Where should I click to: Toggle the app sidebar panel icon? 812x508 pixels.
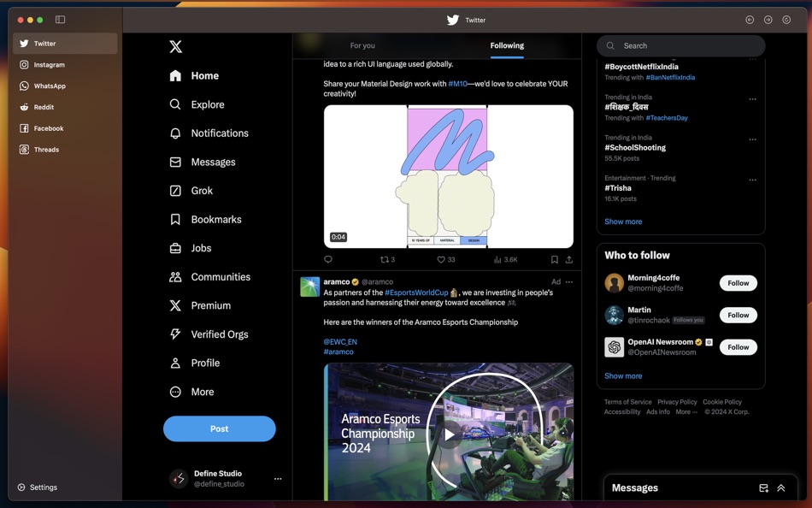click(60, 20)
